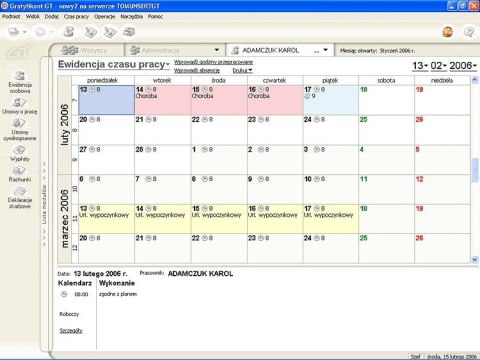This screenshot has height=360, width=480.
Task: Click the help question mark icon
Action: (x=469, y=32)
